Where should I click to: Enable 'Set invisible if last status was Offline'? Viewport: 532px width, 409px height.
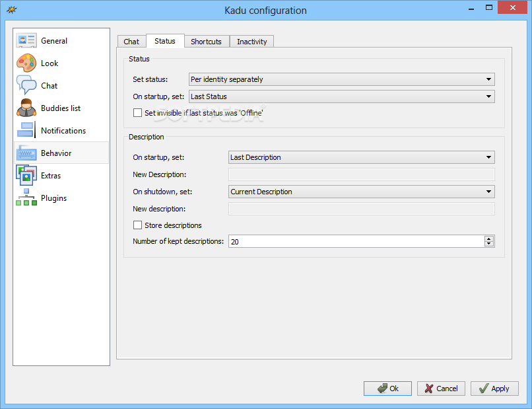coord(137,113)
